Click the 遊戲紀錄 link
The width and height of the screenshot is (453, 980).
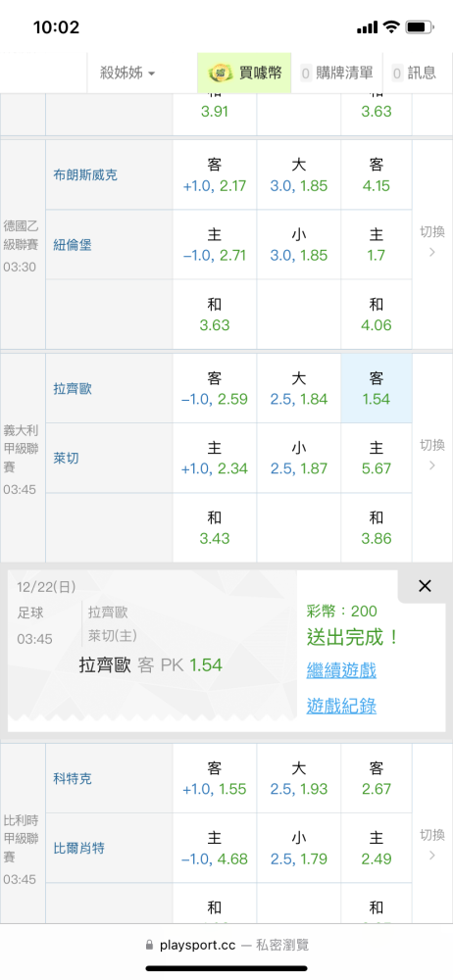[x=341, y=707]
